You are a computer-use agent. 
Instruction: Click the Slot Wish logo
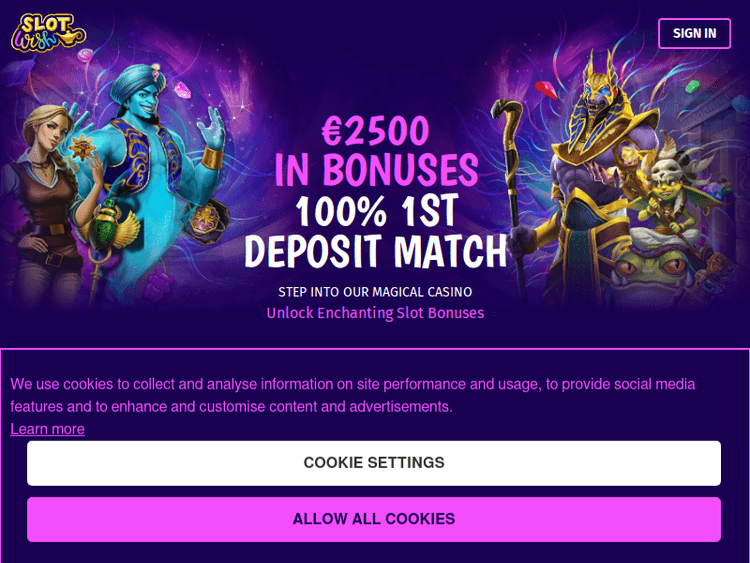tap(48, 32)
